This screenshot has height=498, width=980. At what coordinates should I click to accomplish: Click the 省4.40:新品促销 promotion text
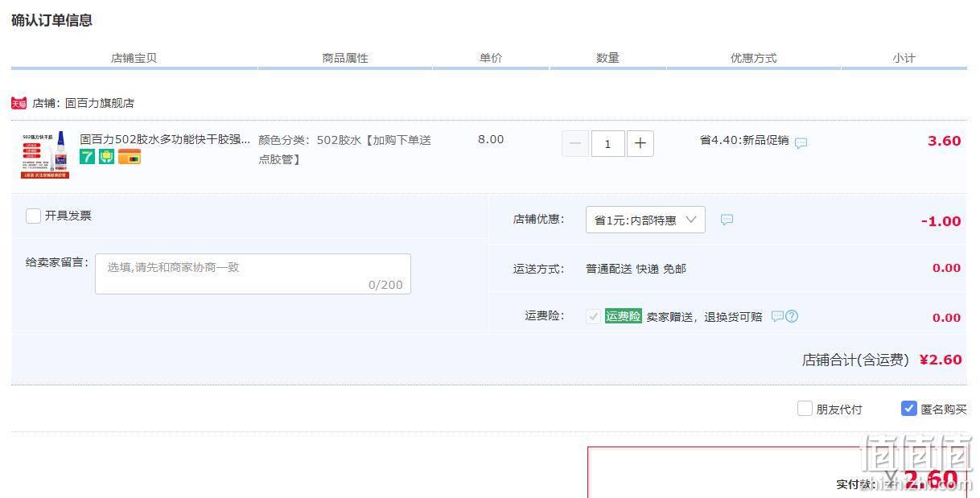coord(744,140)
